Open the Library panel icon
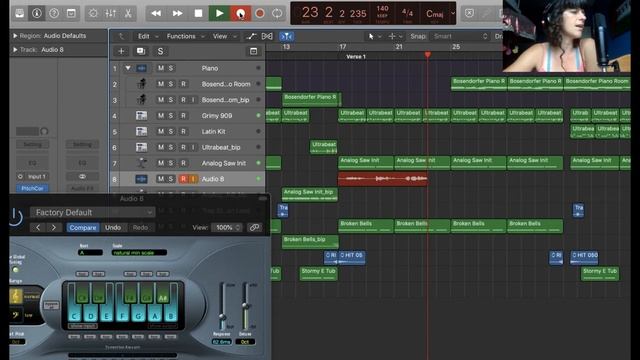Screen dimensions: 640x360 point(19,13)
